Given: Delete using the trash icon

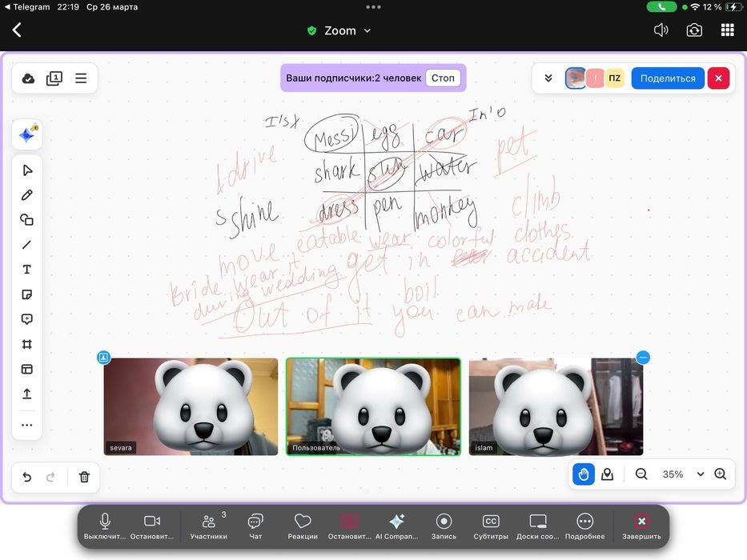Looking at the screenshot, I should pos(84,477).
